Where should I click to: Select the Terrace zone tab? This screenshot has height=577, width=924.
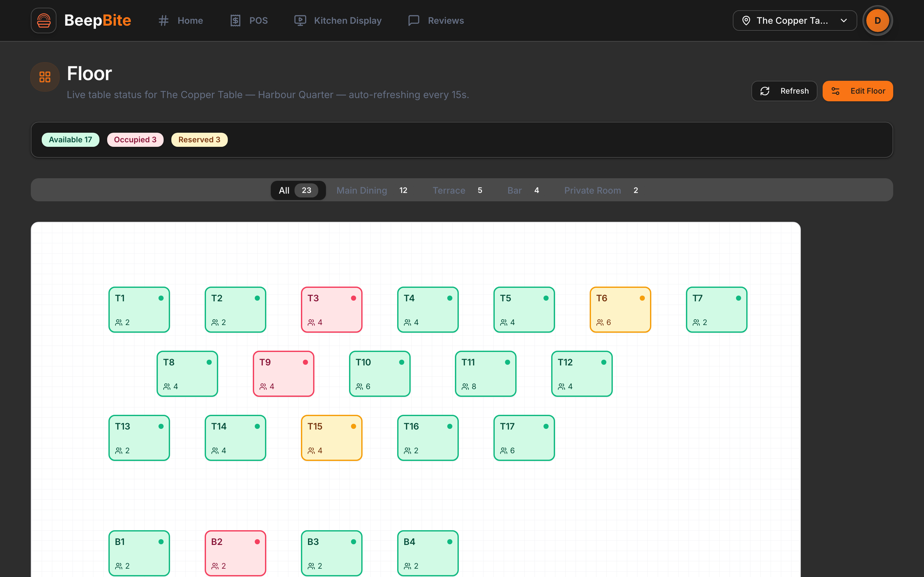tap(458, 190)
